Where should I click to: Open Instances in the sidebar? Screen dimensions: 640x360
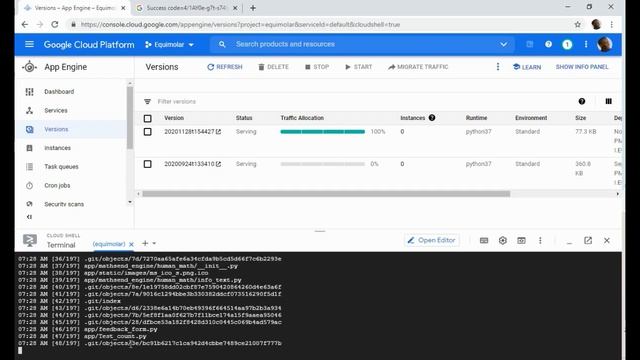tap(58, 148)
